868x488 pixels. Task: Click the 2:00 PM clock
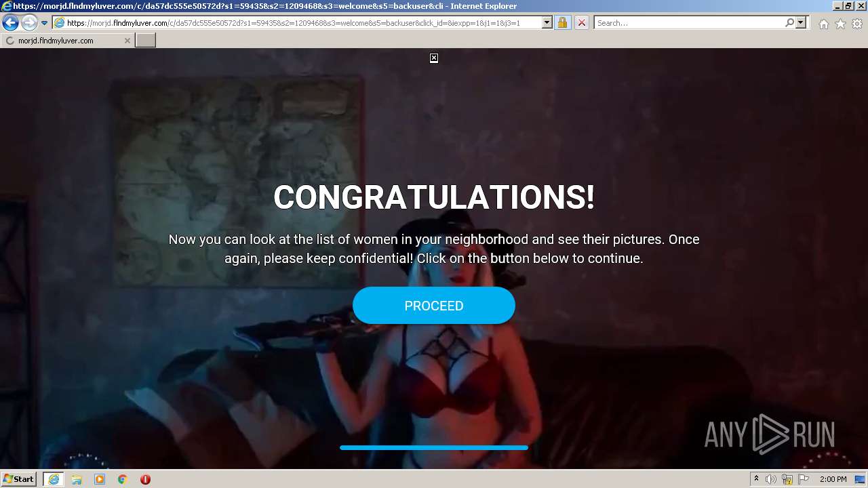833,479
